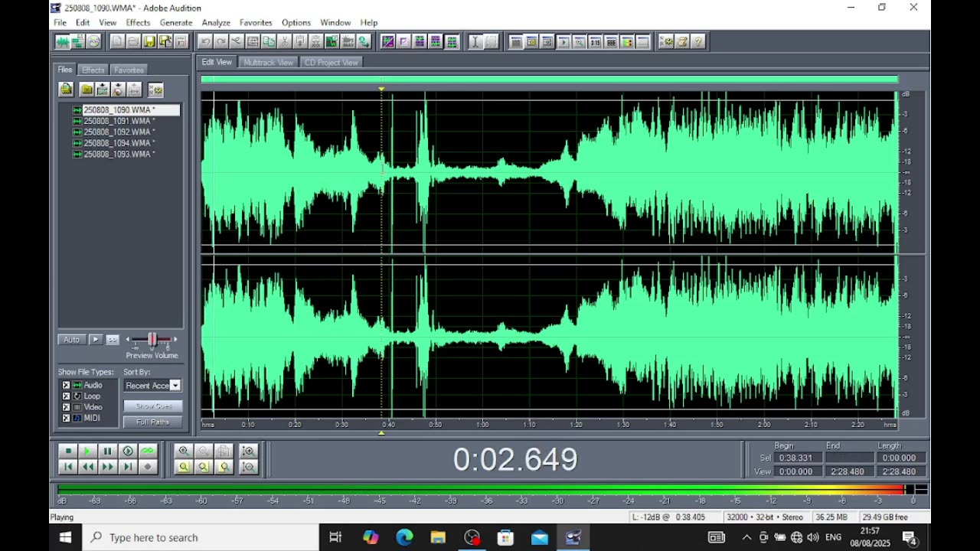
Task: Toggle the Video file type checkbox
Action: point(66,407)
